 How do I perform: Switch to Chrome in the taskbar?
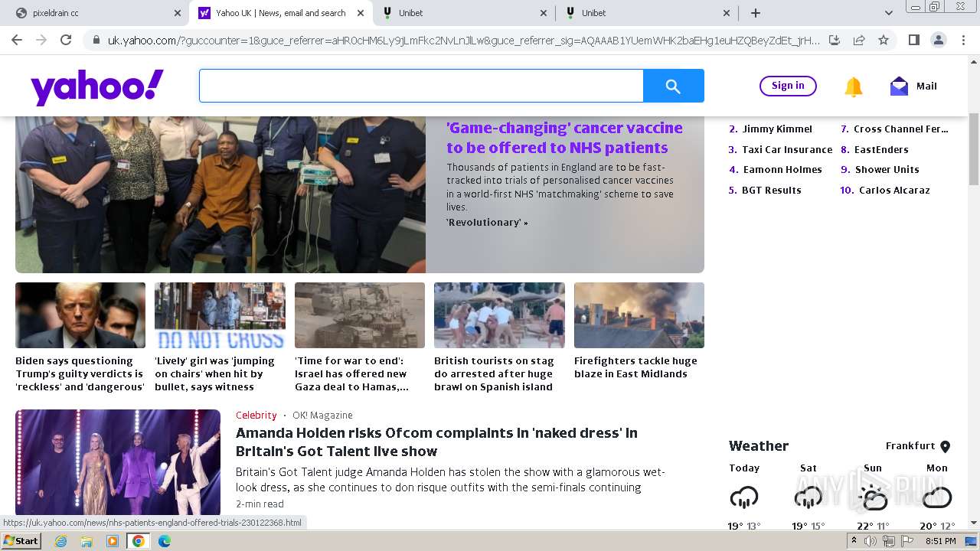click(139, 541)
